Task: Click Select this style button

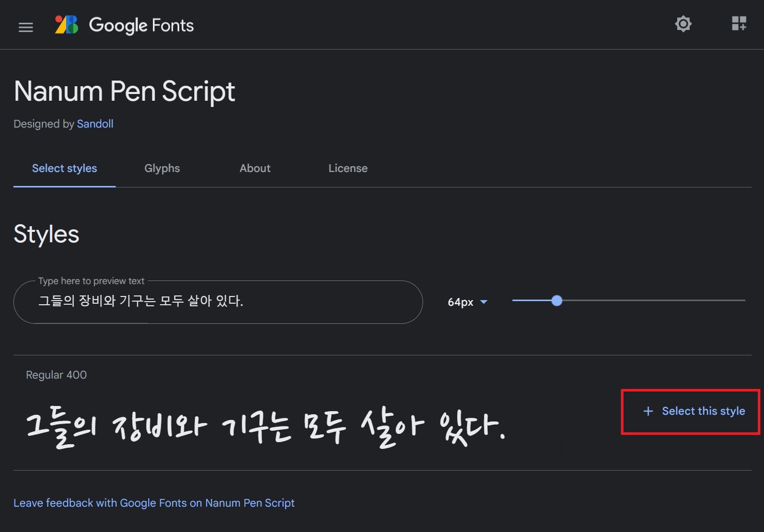Action: 694,411
